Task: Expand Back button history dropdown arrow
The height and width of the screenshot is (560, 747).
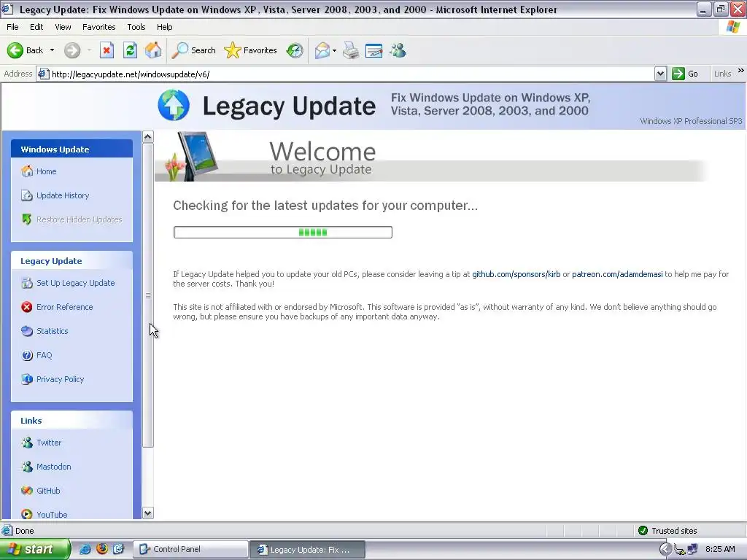Action: click(52, 50)
